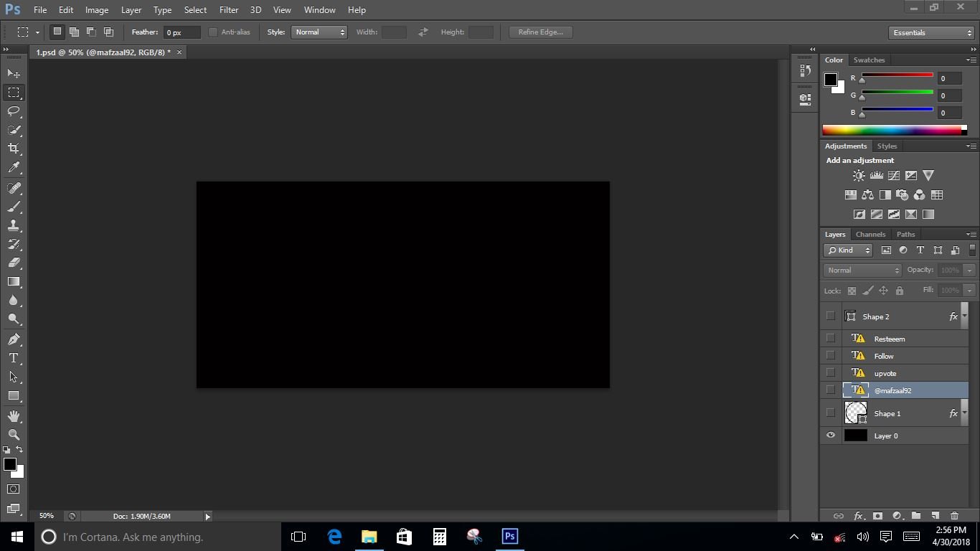
Task: Activate the Crop tool
Action: coord(14,149)
